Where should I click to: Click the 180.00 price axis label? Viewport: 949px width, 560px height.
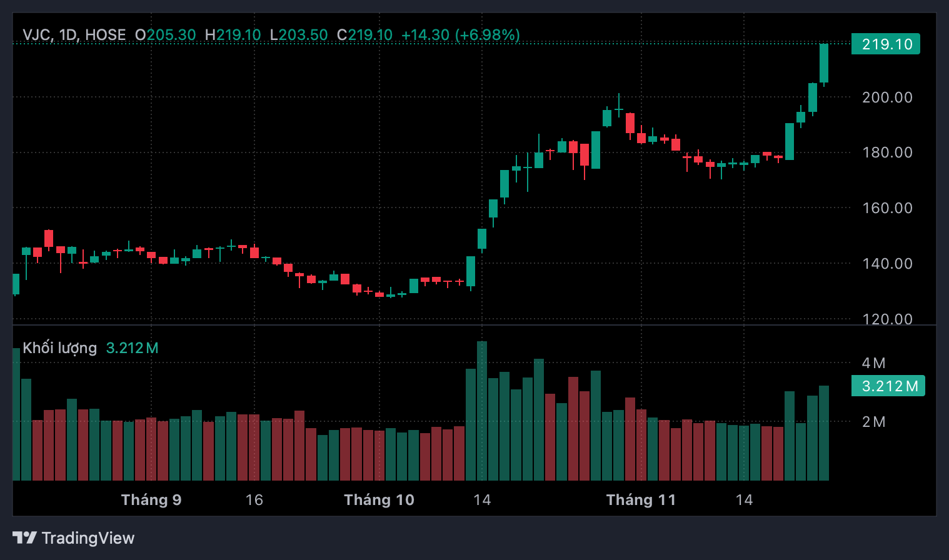(887, 152)
